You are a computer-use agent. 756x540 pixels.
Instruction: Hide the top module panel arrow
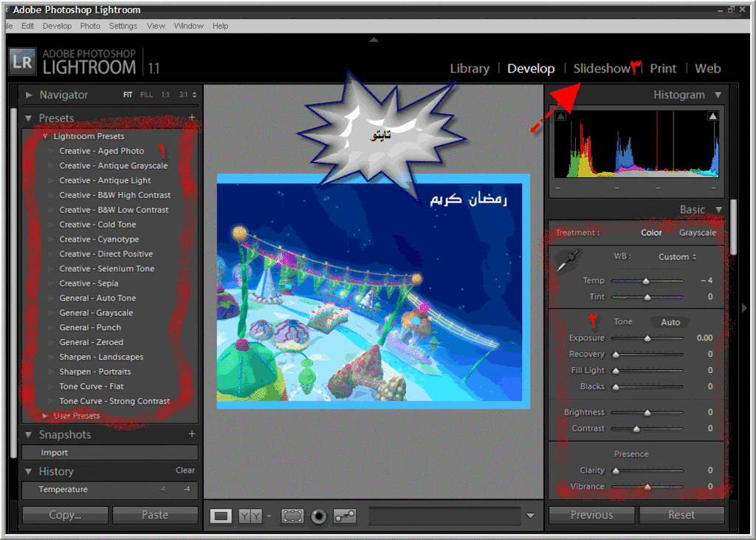tap(374, 40)
